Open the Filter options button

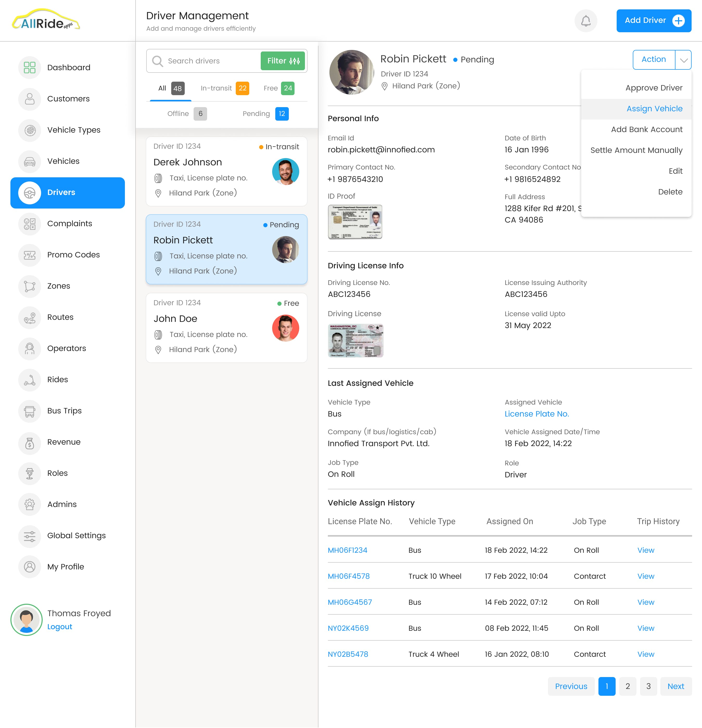point(283,61)
